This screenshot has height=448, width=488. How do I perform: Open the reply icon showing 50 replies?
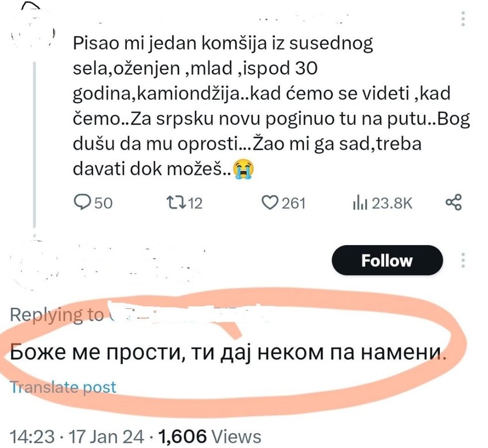(x=81, y=203)
